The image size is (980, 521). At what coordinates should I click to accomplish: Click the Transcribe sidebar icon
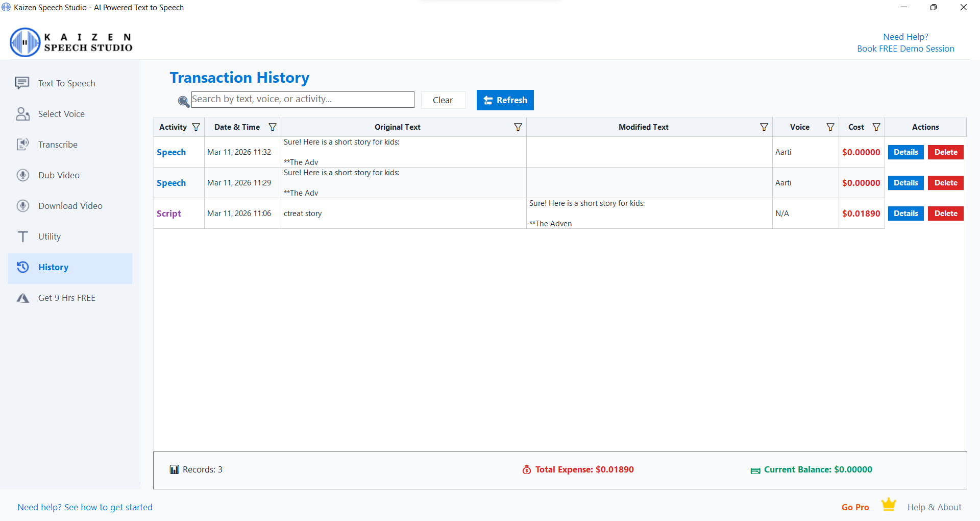22,145
